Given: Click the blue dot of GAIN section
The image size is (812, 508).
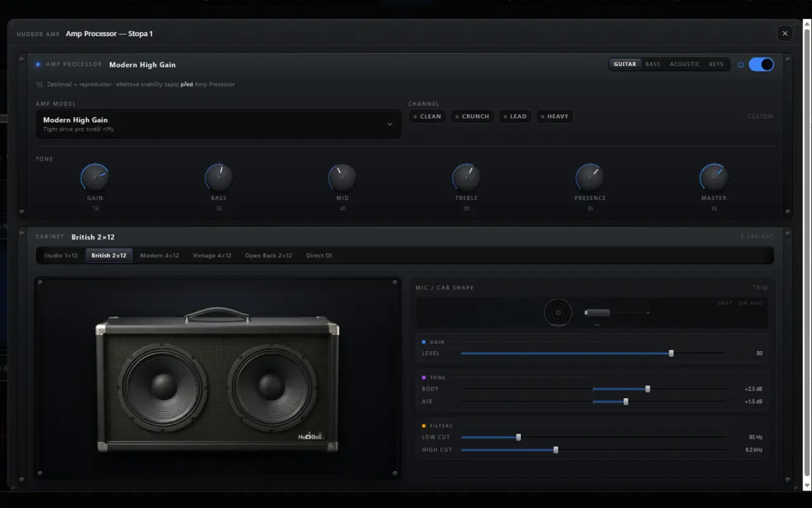Looking at the screenshot, I should pos(424,342).
